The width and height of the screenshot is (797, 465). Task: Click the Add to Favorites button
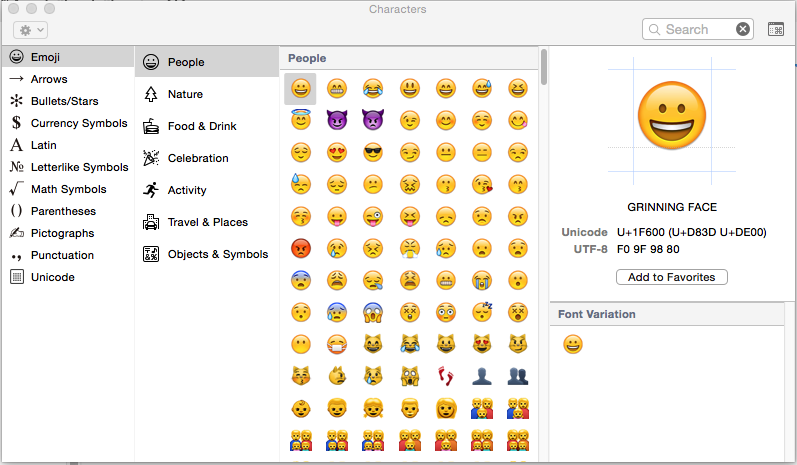tap(671, 277)
